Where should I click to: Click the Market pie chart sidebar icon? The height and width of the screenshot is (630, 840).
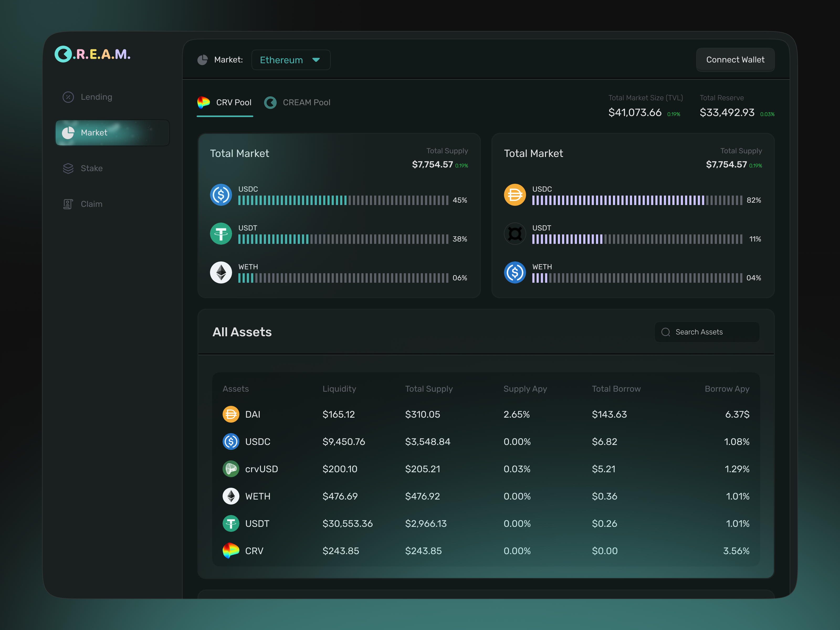[x=68, y=133]
